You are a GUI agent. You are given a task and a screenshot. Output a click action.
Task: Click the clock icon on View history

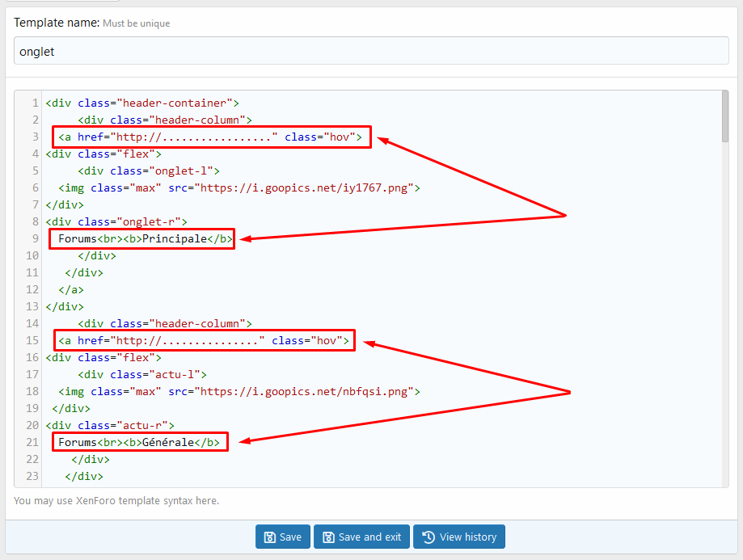tap(428, 537)
